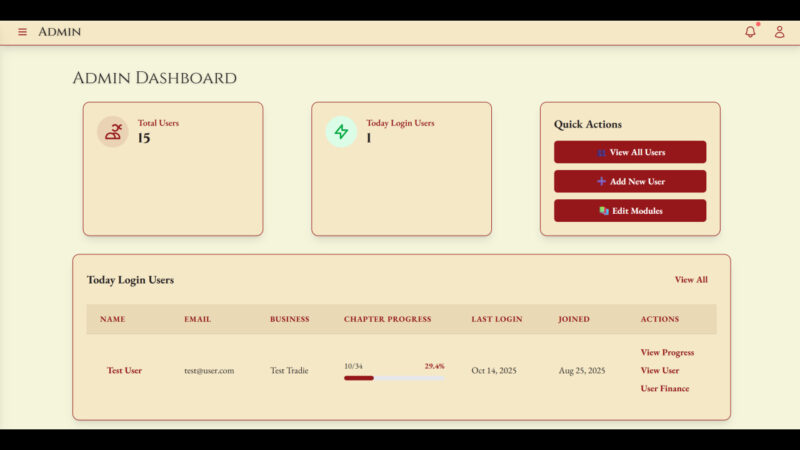Click the Total Users label

pos(158,123)
